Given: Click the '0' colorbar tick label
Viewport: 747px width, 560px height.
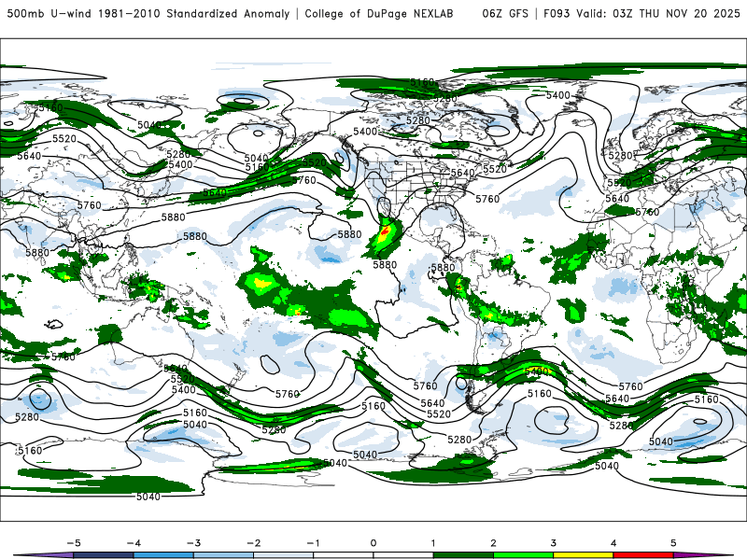Looking at the screenshot, I should [373, 543].
